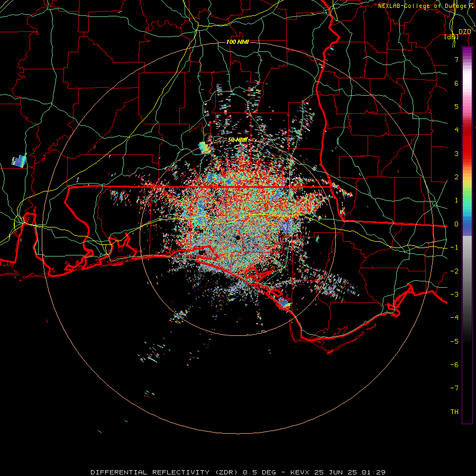Image resolution: width=476 pixels, height=476 pixels.
Task: Click the "50 NMI" range ring label
Action: point(237,140)
